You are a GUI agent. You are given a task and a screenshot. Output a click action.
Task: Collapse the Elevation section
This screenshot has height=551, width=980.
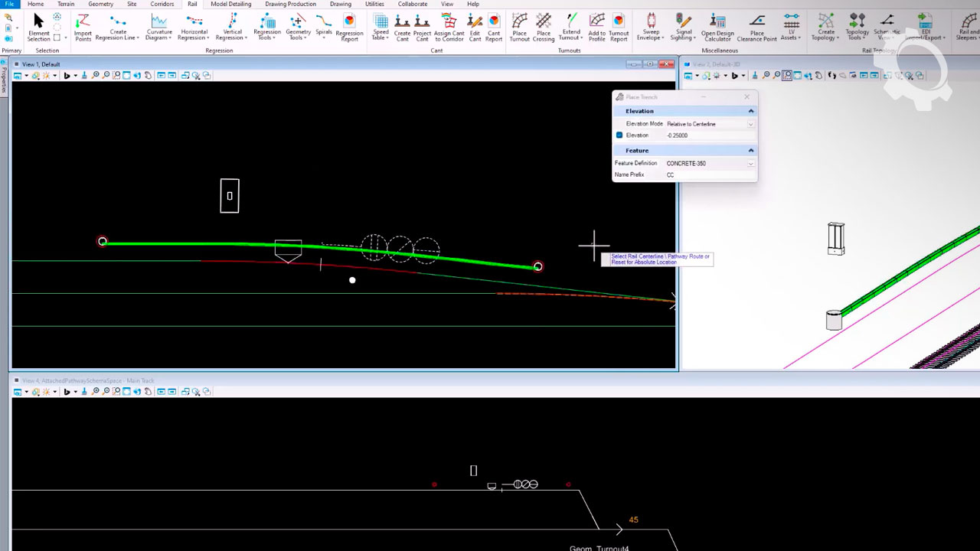click(751, 111)
